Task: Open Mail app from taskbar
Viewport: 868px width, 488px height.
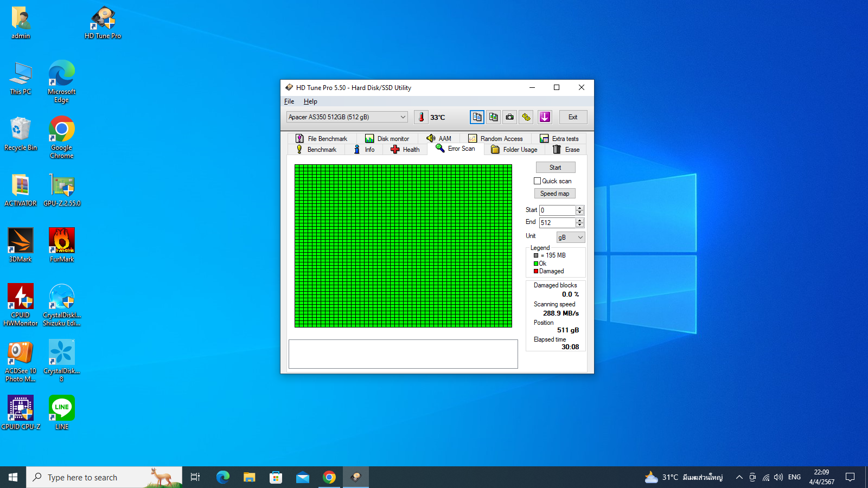Action: point(303,477)
